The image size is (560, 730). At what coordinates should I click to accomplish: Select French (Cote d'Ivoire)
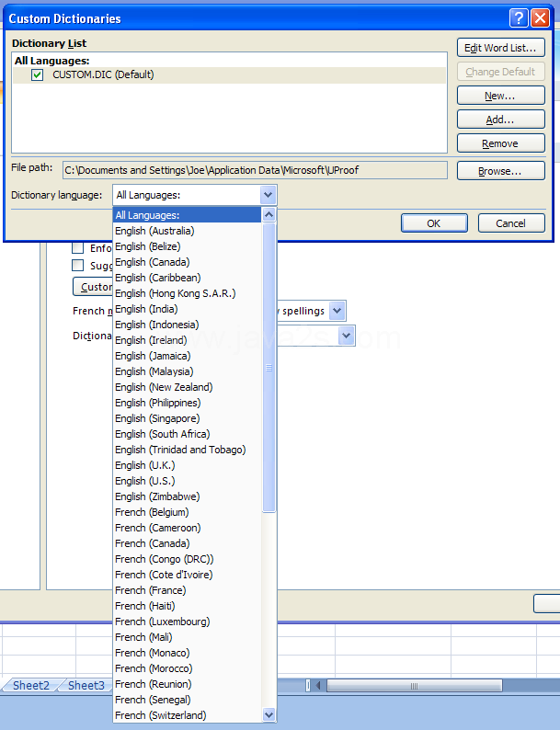[x=188, y=575]
